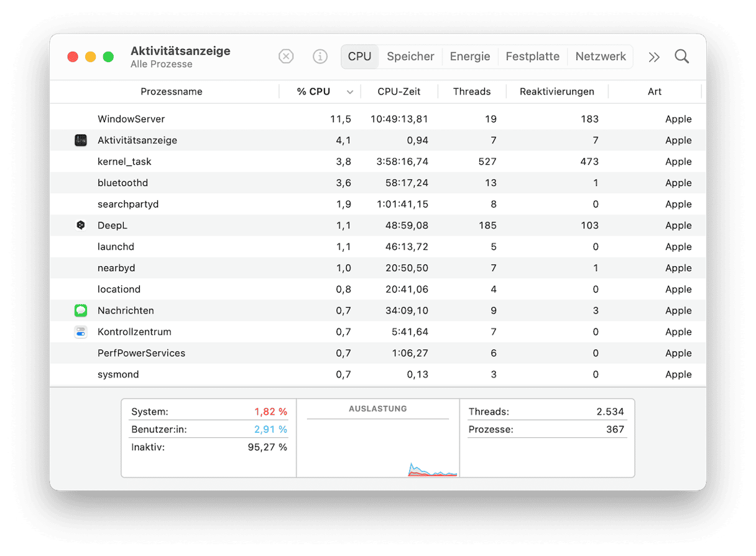Show the Netzwerk tab
This screenshot has width=756, height=556.
point(601,57)
